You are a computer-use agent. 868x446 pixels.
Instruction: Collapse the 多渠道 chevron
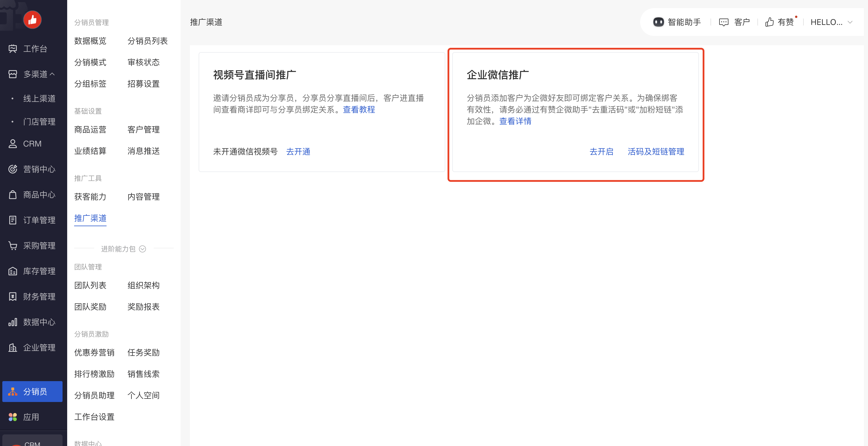pos(52,74)
